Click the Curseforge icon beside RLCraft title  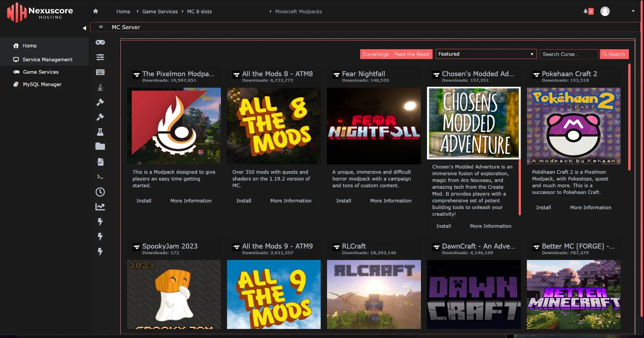tap(336, 247)
